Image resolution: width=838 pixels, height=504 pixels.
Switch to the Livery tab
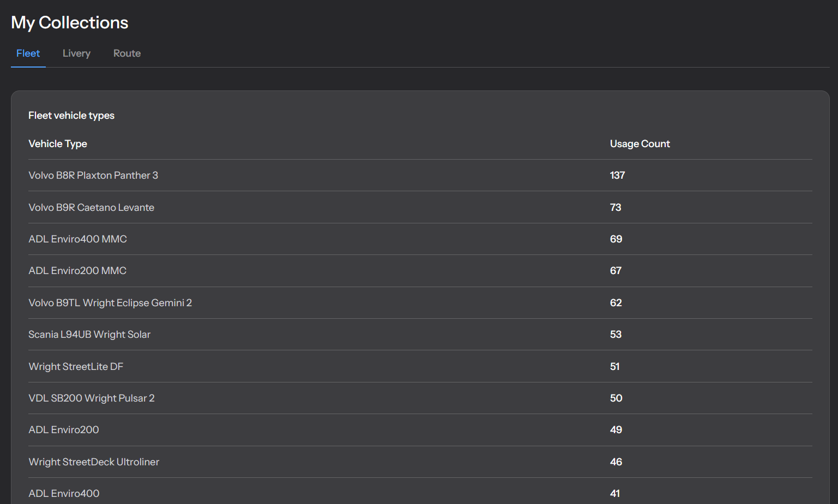pos(76,53)
